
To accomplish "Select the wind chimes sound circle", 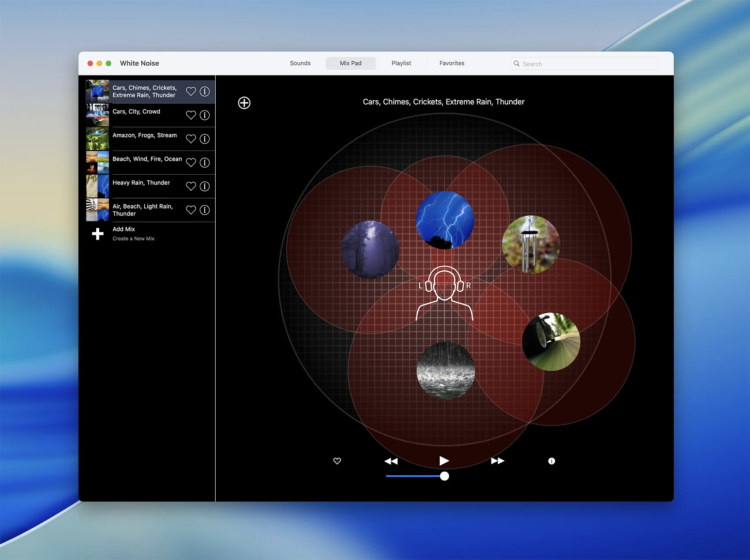I will [x=531, y=244].
